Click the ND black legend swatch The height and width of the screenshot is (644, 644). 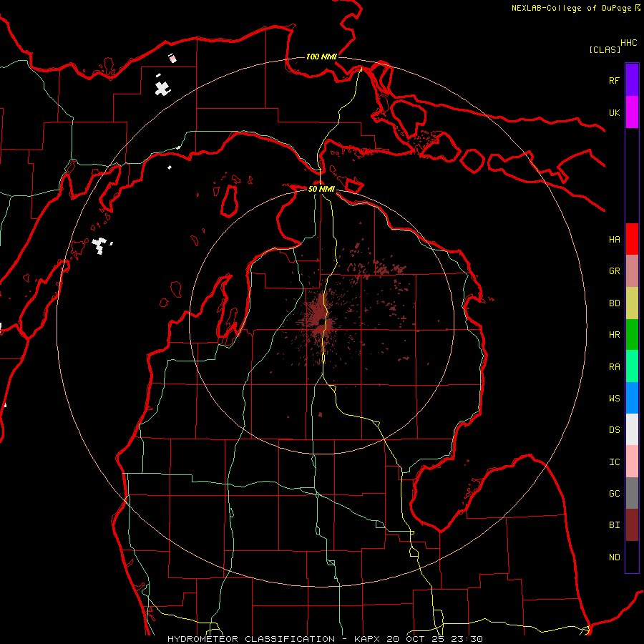[632, 557]
